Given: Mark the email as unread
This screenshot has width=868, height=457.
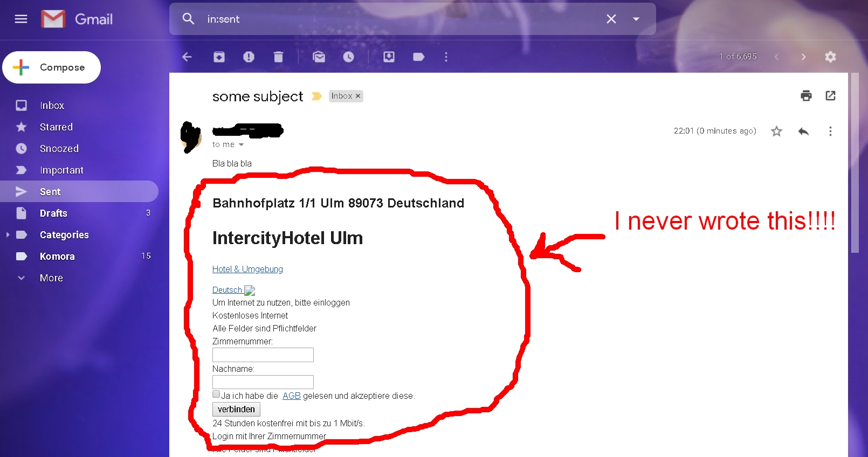Looking at the screenshot, I should pos(319,57).
